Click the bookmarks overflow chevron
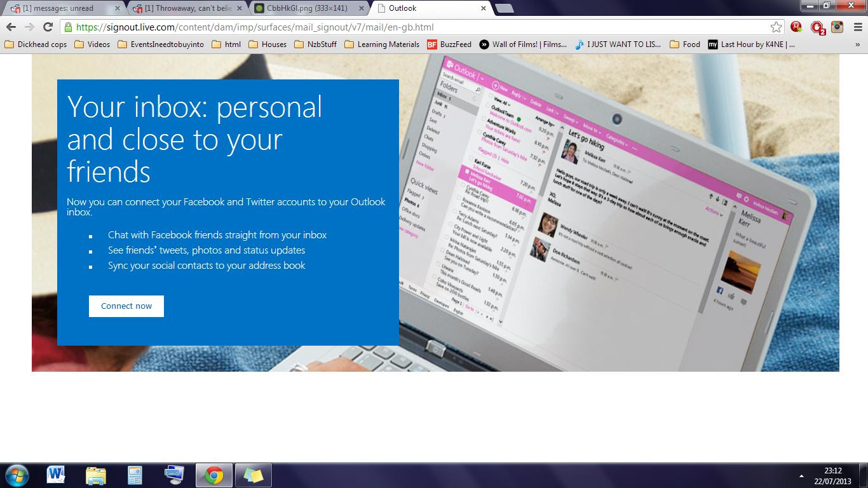Image resolution: width=868 pixels, height=488 pixels. 858,44
